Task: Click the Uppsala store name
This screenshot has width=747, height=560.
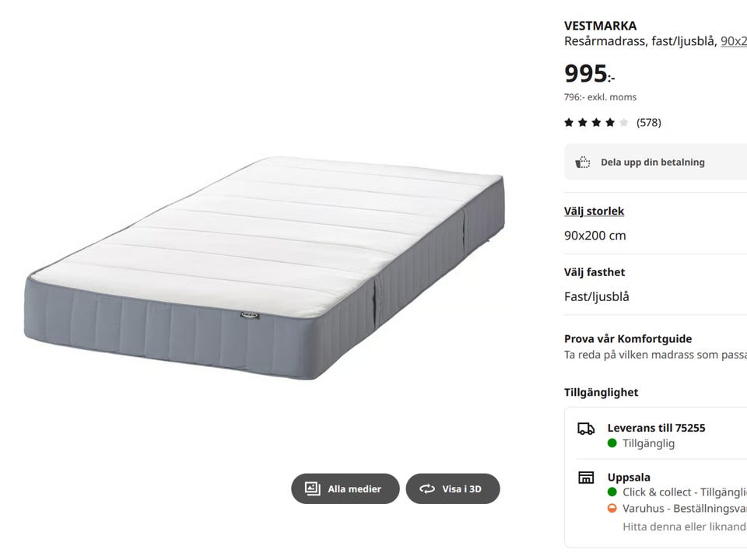Action: point(629,477)
